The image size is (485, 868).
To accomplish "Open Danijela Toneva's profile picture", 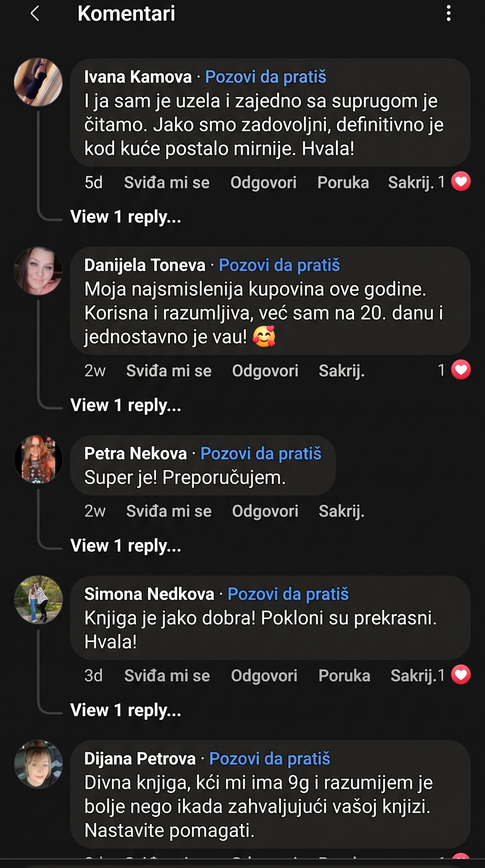I will pos(38,271).
